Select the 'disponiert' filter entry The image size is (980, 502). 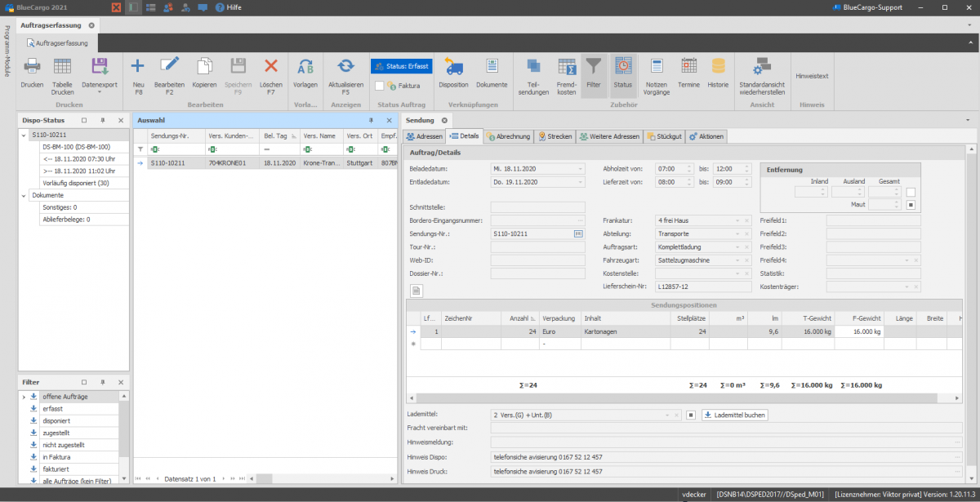coord(55,420)
